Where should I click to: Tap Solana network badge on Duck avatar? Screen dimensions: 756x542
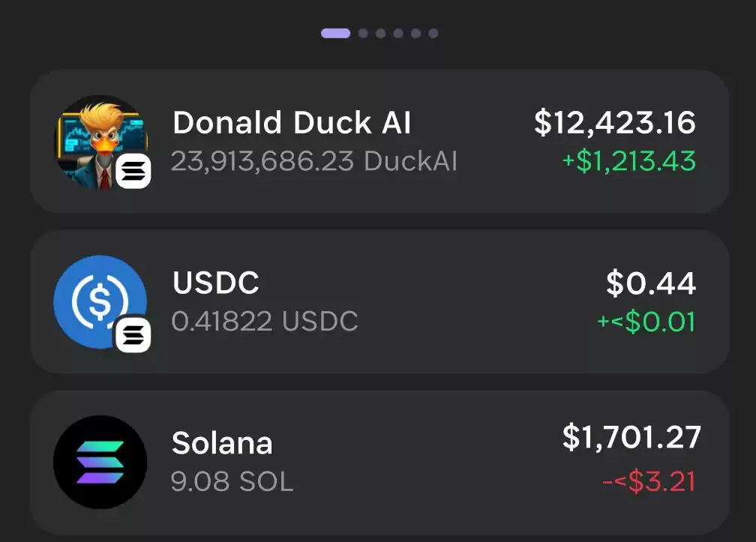tap(133, 171)
